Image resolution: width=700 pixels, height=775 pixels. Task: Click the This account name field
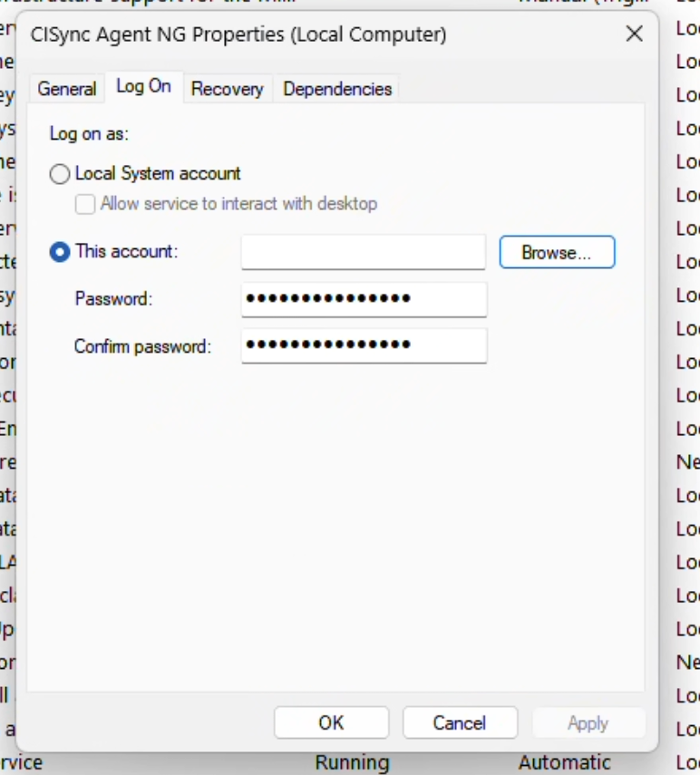click(x=364, y=252)
